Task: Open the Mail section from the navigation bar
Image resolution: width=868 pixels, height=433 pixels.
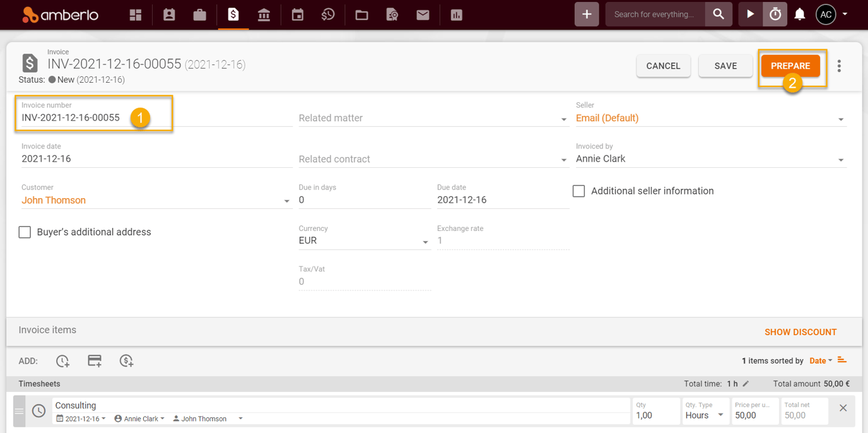Action: click(x=423, y=14)
